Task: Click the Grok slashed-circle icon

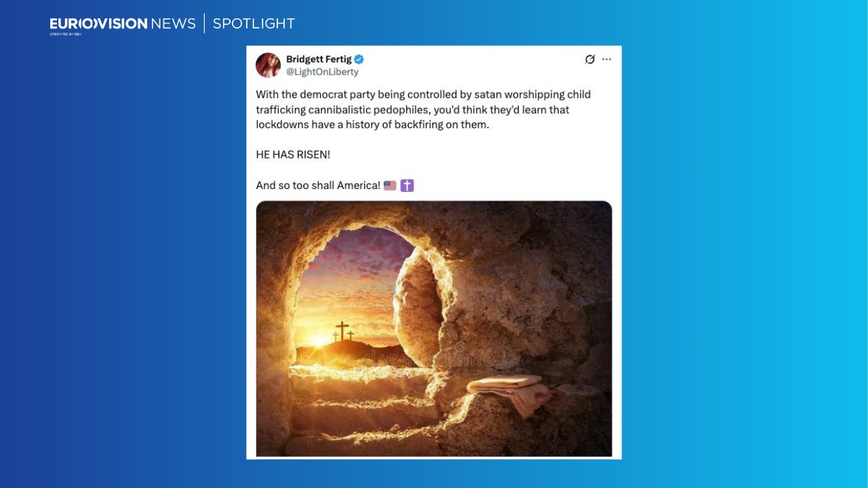Action: pos(589,60)
